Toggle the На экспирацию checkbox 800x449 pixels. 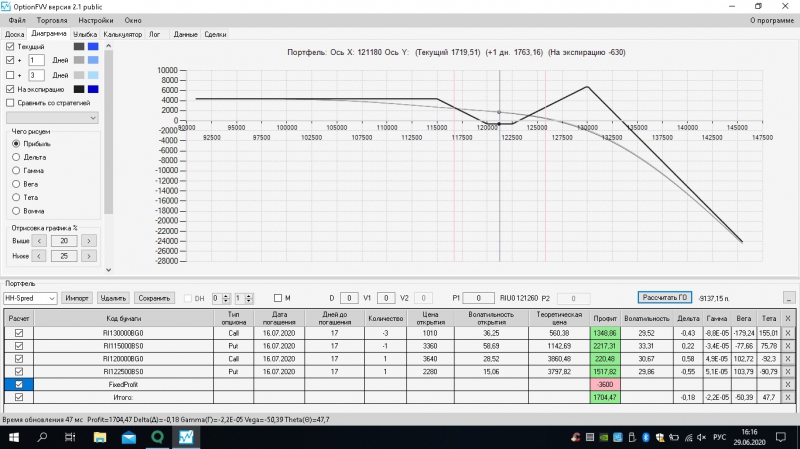click(10, 89)
